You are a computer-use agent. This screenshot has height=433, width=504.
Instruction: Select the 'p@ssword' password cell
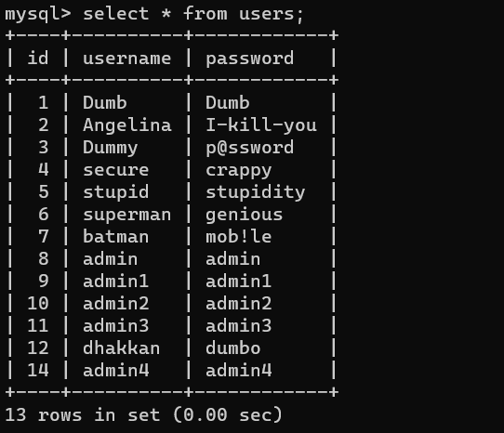(x=250, y=148)
